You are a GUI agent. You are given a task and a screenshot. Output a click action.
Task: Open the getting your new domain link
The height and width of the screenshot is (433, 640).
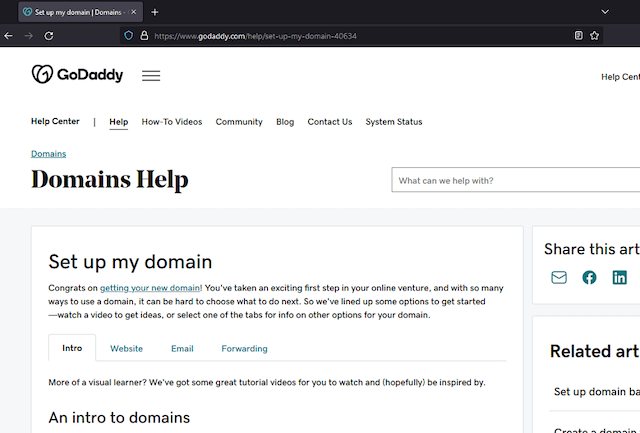point(150,288)
